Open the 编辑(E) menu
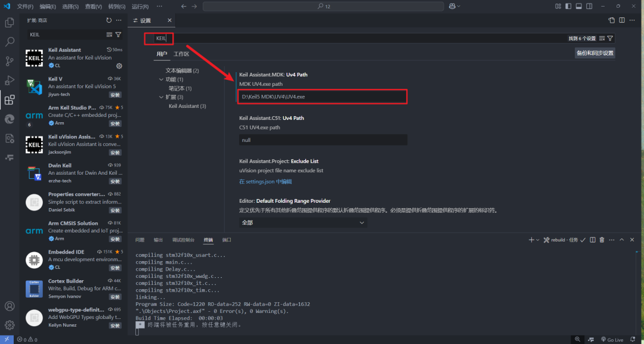Viewport: 644px width, 344px height. [x=48, y=7]
